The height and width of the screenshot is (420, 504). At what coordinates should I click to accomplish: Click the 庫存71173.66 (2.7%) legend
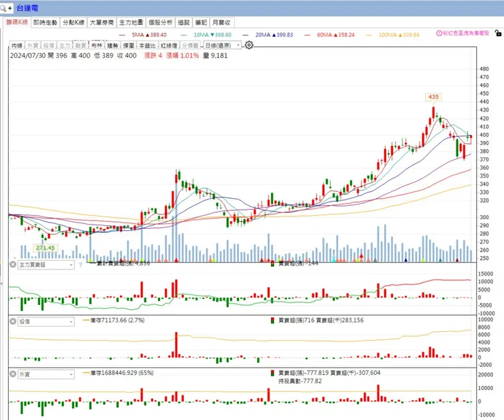tap(114, 320)
